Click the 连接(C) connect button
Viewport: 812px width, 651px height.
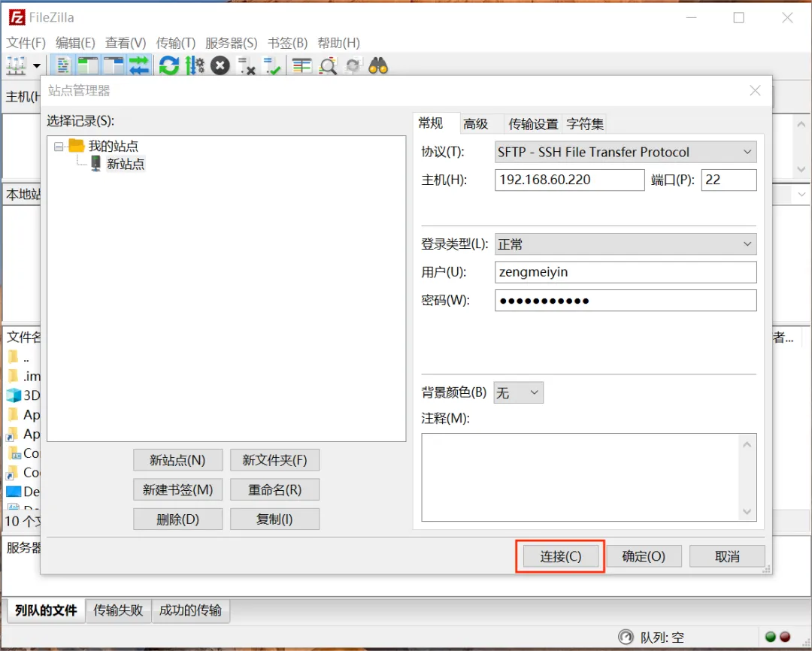561,556
